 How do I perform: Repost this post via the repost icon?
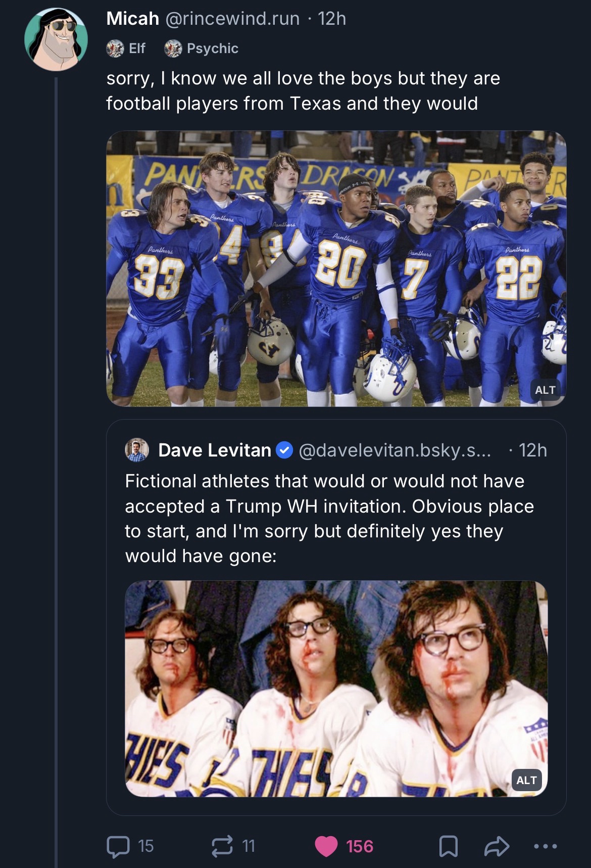[x=222, y=846]
